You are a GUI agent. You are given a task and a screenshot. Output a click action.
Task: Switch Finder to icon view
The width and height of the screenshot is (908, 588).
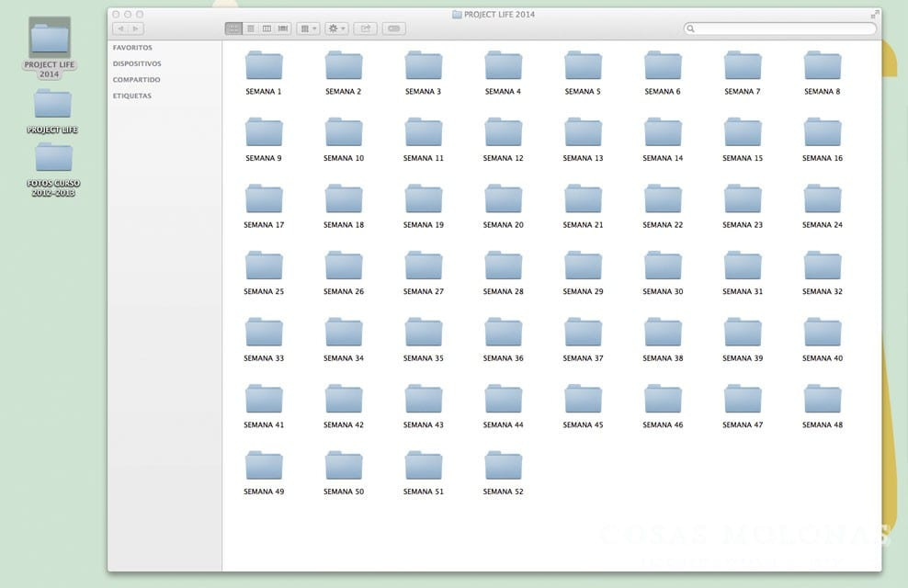(x=233, y=28)
